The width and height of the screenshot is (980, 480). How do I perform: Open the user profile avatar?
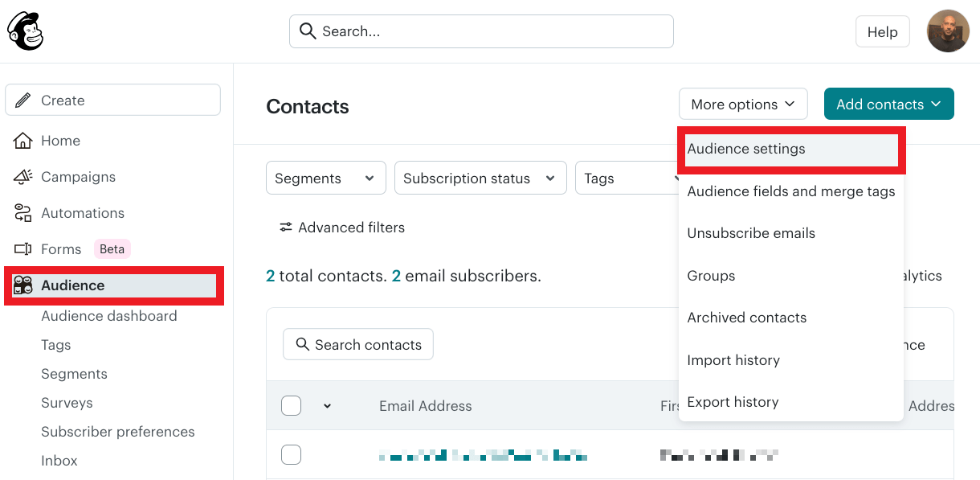(948, 31)
